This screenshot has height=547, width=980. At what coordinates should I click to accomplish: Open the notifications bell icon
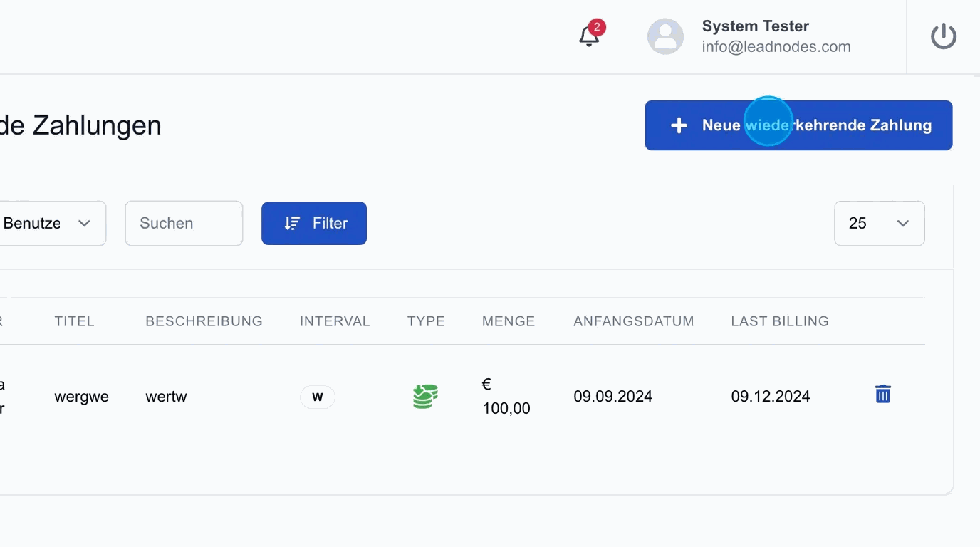[589, 36]
